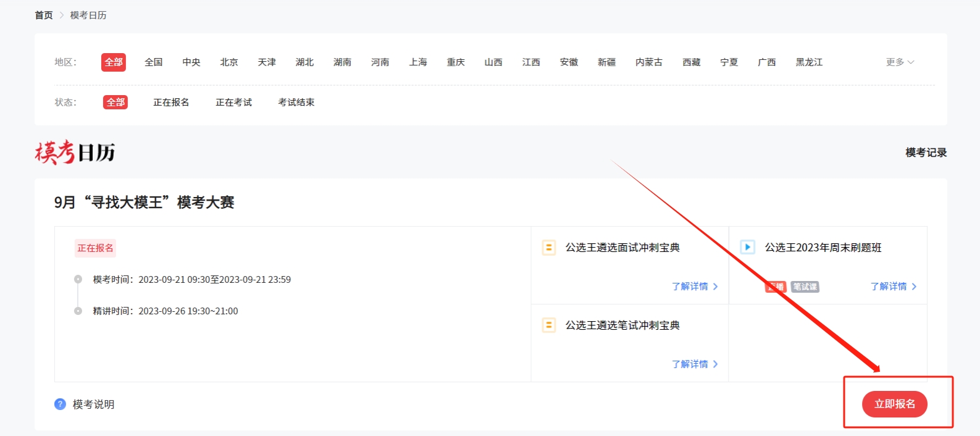
Task: Filter status by 考试结束
Action: [x=296, y=103]
